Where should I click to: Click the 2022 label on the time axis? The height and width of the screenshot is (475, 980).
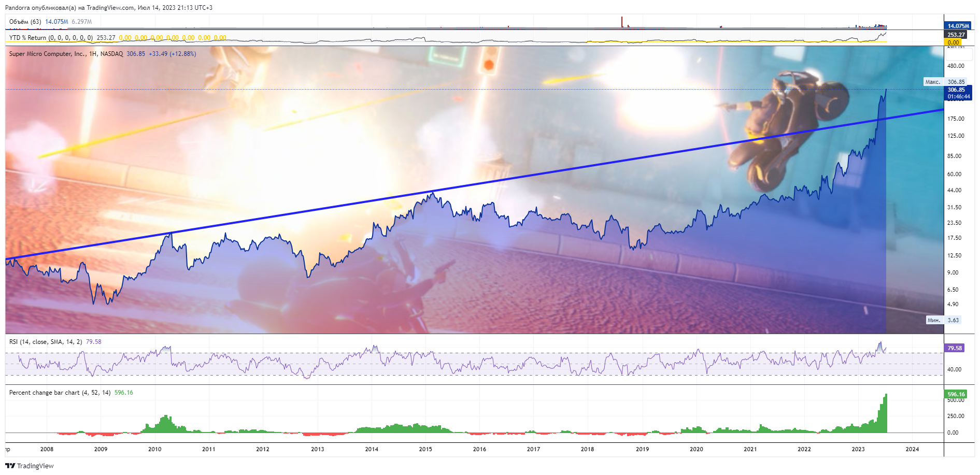point(804,449)
